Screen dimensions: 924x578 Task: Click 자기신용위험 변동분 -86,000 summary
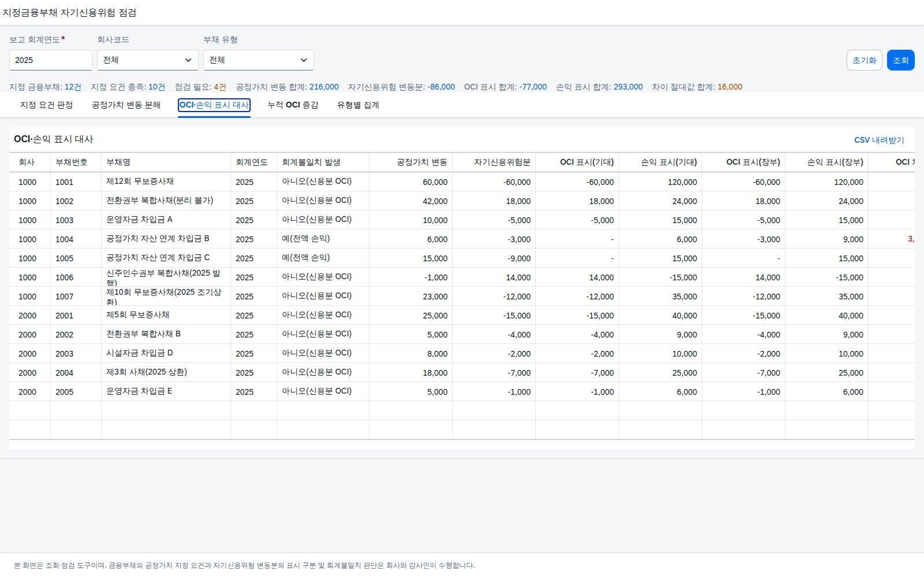click(401, 87)
